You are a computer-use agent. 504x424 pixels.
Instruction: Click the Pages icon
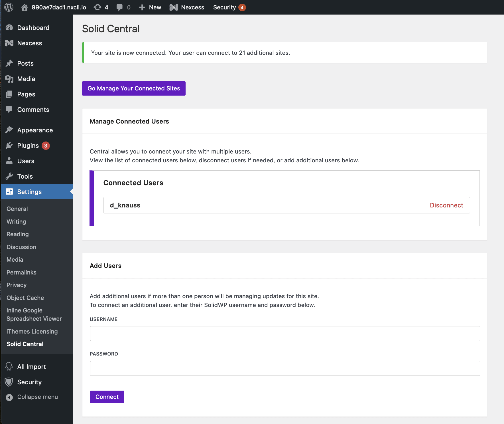click(x=9, y=94)
